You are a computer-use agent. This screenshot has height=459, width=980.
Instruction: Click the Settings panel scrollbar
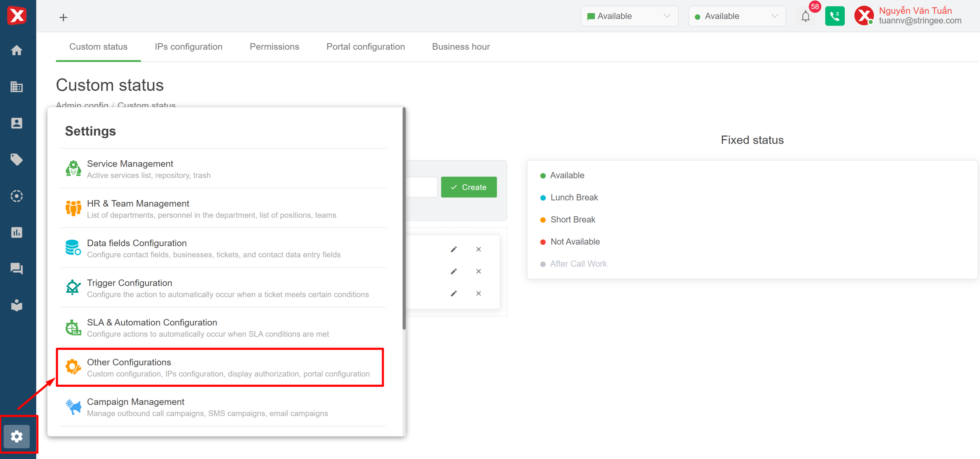(404, 219)
